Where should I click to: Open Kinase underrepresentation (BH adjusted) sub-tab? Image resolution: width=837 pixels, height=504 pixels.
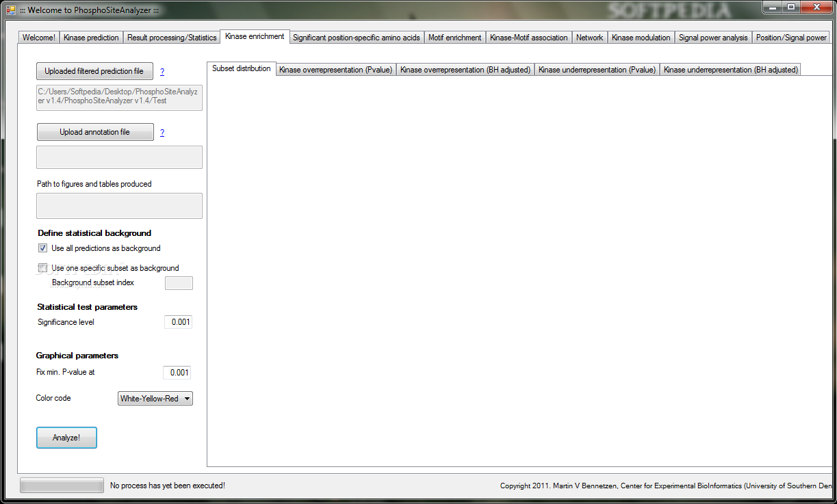coord(731,70)
